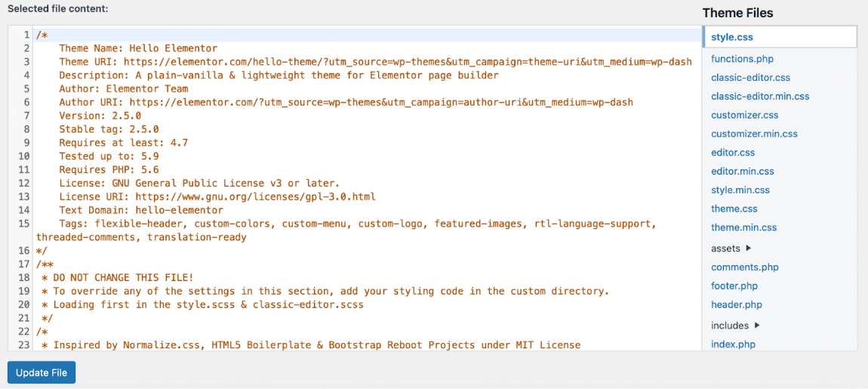The image size is (868, 389).
Task: Select style.css in Theme Files list
Action: point(732,37)
